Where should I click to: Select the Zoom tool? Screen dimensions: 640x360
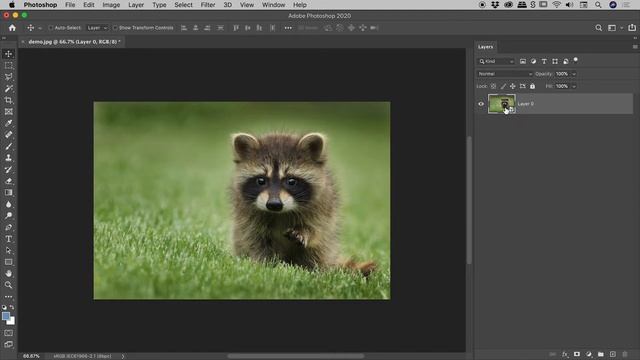(9, 285)
